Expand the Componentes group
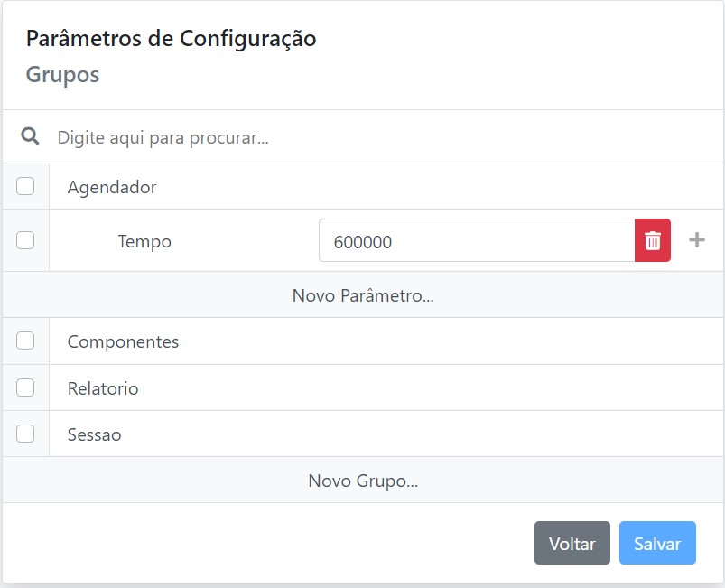The image size is (725, 588). pyautogui.click(x=123, y=341)
